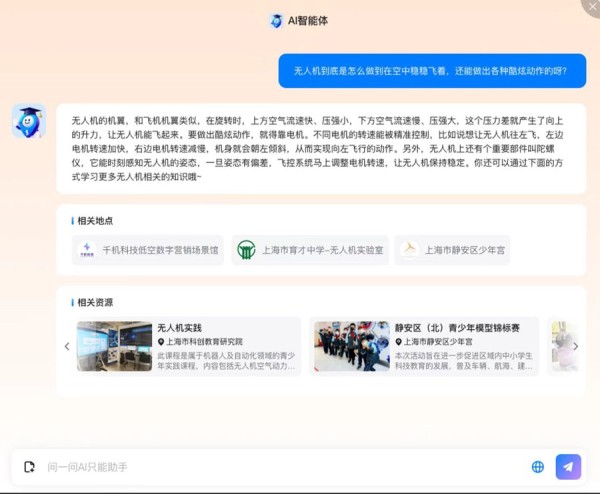Click the 无人机实践 course thumbnail image
Screen dimensions: 600x494
(x=114, y=346)
